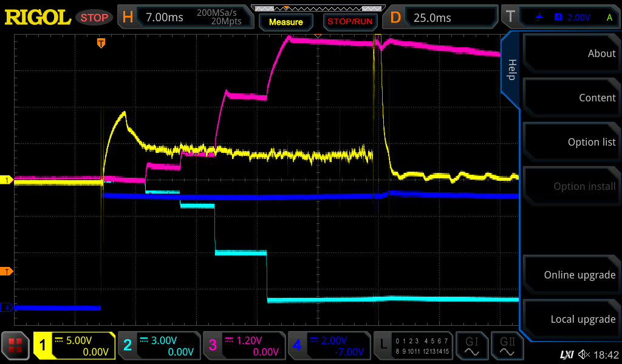Image resolution: width=622 pixels, height=364 pixels.
Task: Select the Option list menu item
Action: tap(571, 142)
